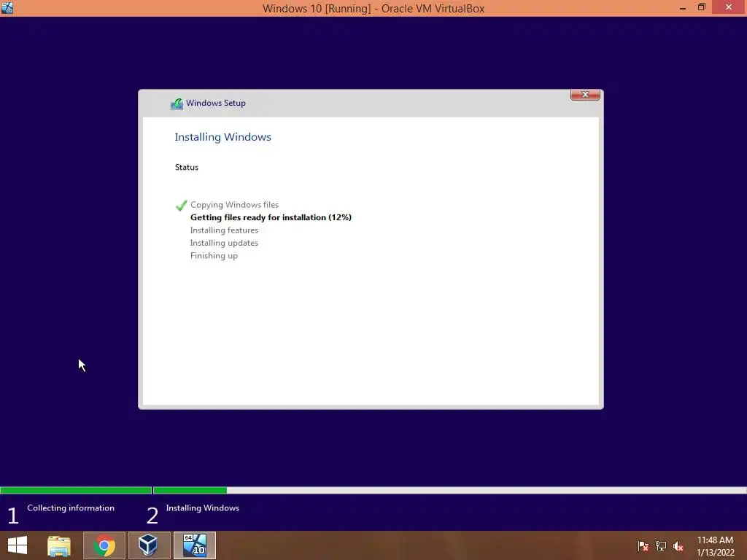Open VirtualBox Manager from the taskbar
The image size is (747, 560).
tap(149, 545)
